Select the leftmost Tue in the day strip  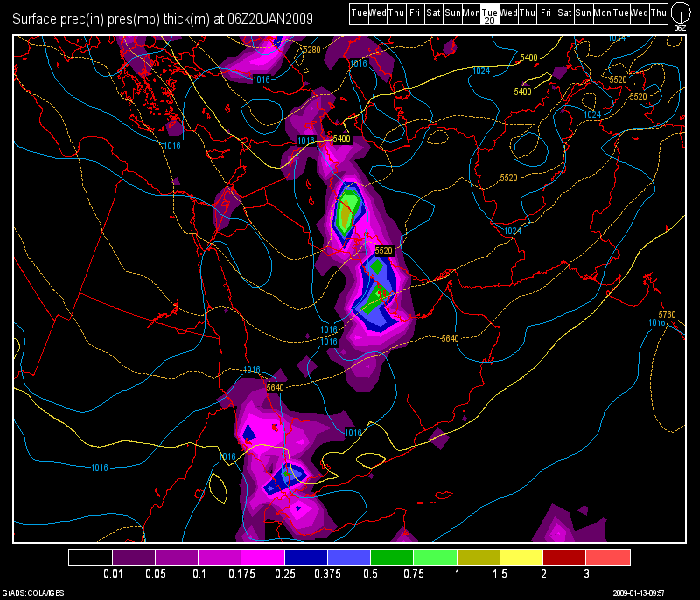[361, 13]
